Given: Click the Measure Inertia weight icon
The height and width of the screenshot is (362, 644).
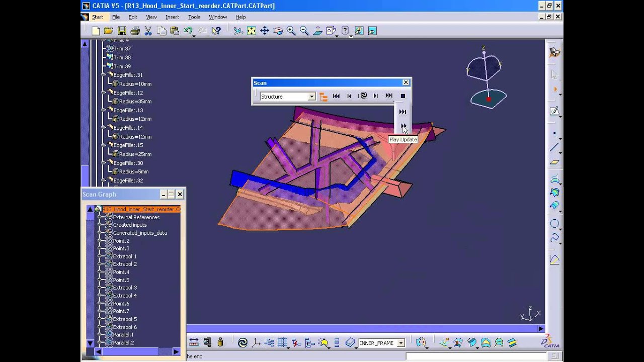Looking at the screenshot, I should [x=220, y=342].
